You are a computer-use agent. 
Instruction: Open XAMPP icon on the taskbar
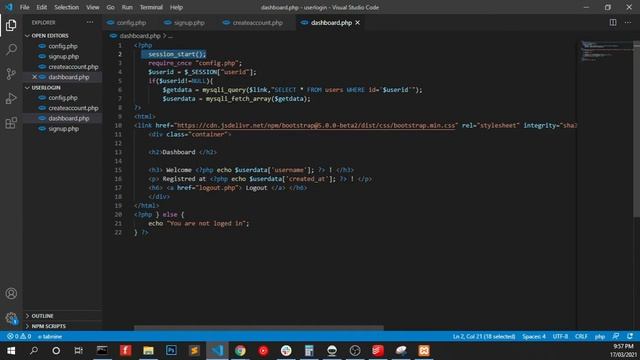click(x=424, y=351)
